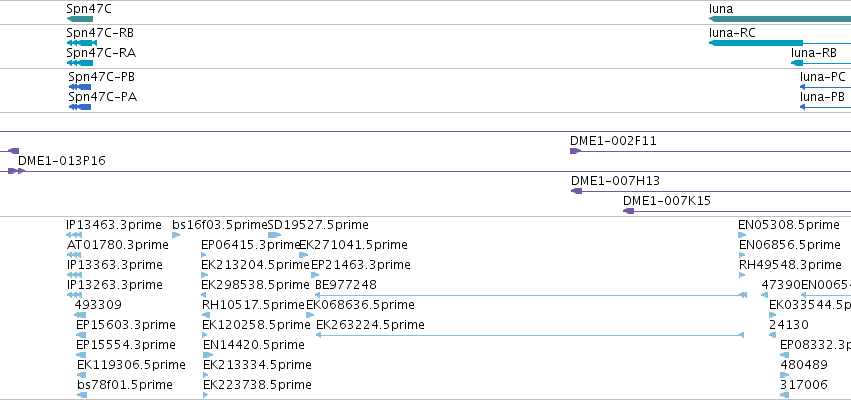Select the Spn47C-RB transcript arrow

[x=81, y=43]
